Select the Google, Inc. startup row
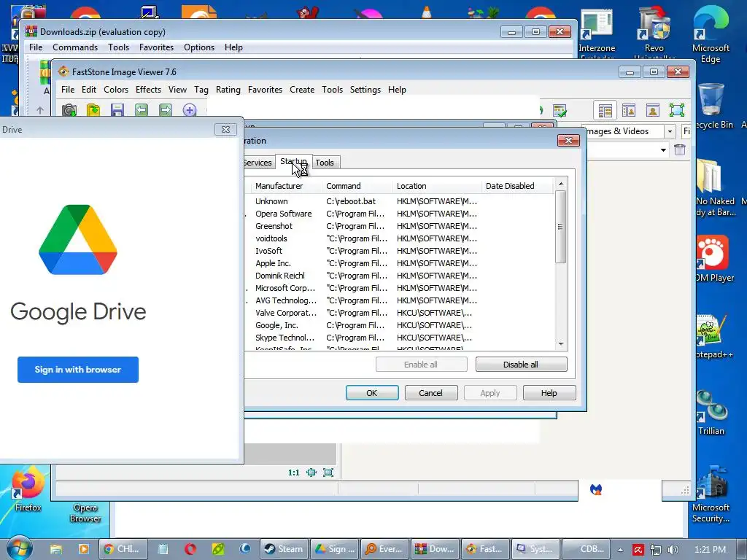The image size is (747, 560). coord(400,325)
